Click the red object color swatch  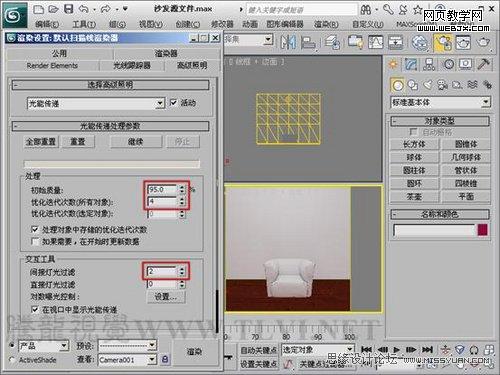pos(483,230)
